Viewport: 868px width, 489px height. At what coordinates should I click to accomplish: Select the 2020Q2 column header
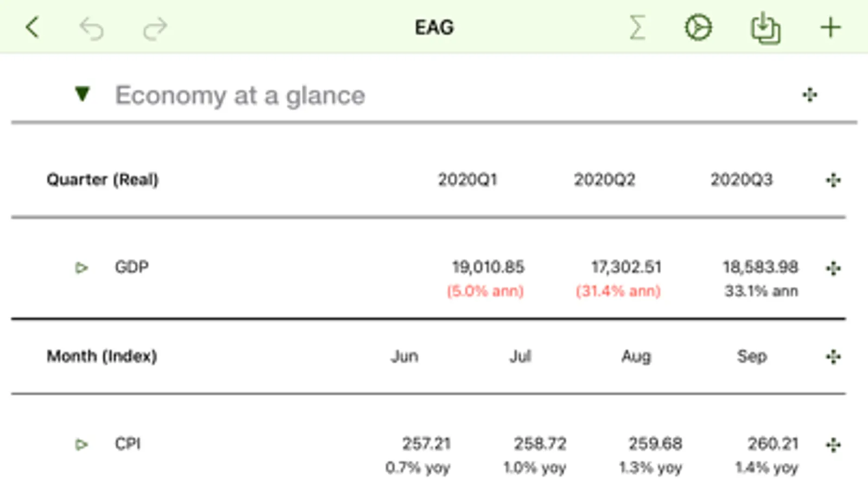[x=605, y=180]
